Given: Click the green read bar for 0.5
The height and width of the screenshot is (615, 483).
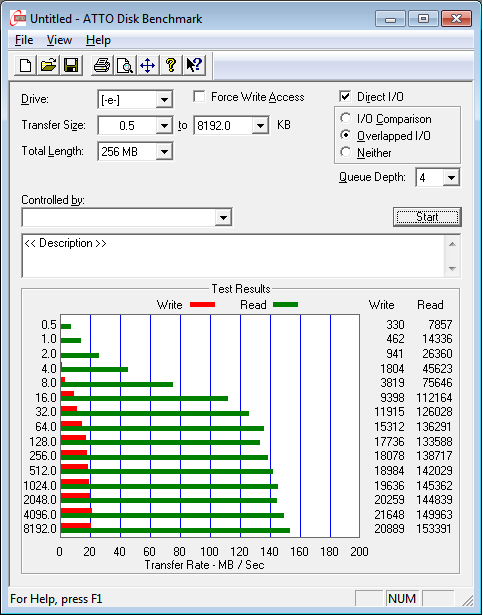Looking at the screenshot, I should 66,326.
